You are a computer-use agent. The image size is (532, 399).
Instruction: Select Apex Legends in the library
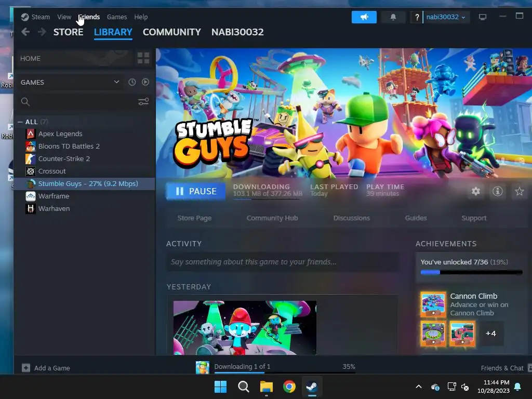pos(84,134)
